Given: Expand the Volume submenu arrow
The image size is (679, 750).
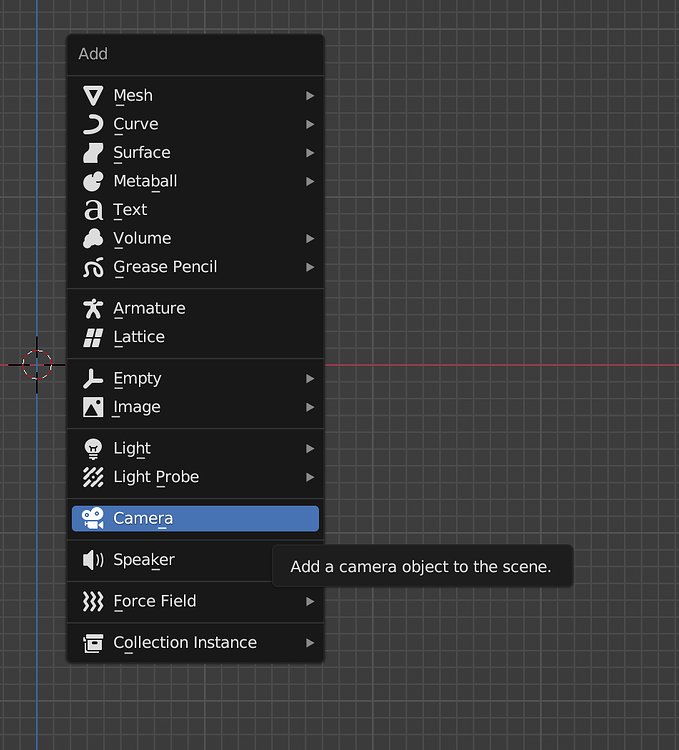Looking at the screenshot, I should tap(310, 239).
